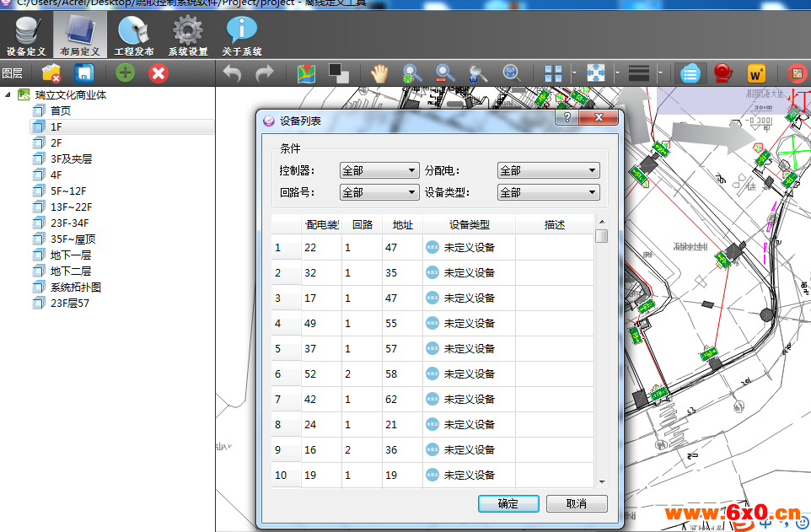Viewport: 811px width, 532px height.
Task: Open the 关于系统 about page
Action: [242, 35]
